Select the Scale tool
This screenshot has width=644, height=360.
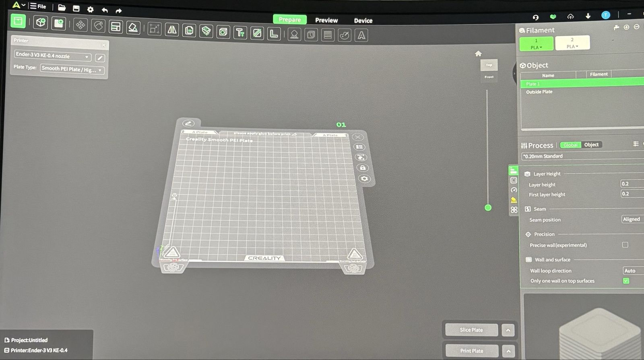155,29
